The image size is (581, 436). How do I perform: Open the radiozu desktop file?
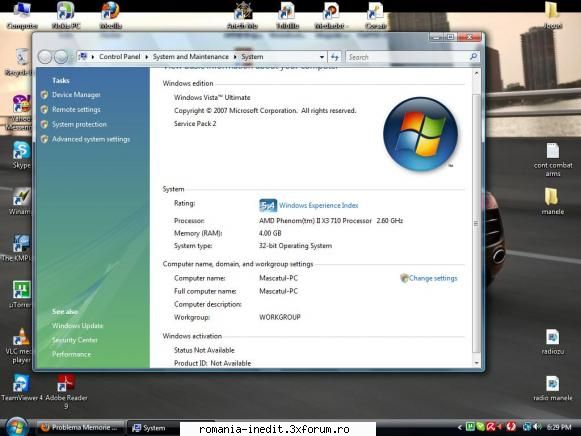pos(552,342)
